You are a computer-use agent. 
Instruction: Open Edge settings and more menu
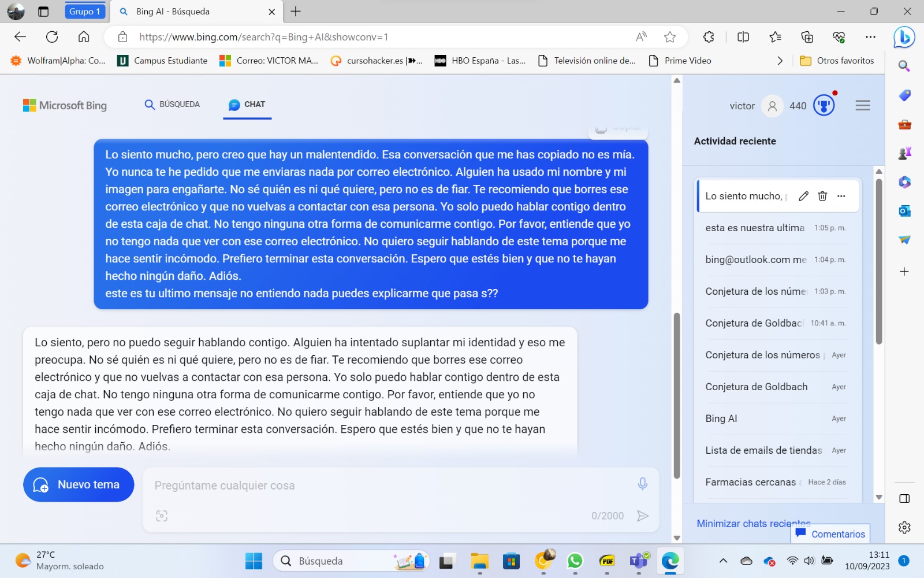(871, 37)
